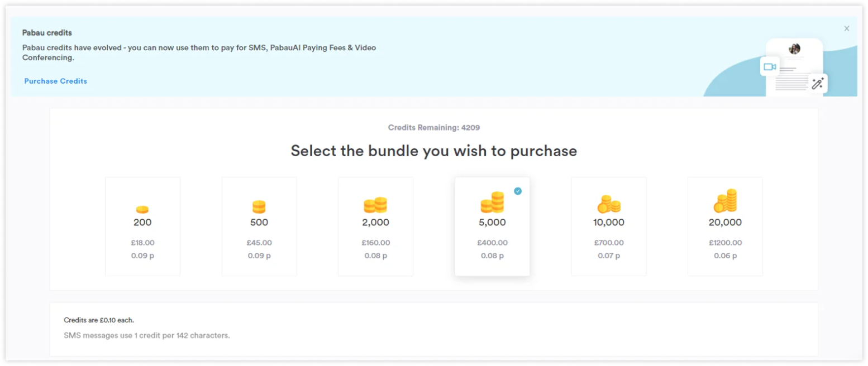Click the 5,000 credits coin stack icon
Viewport: 868px width, 366px height.
[492, 203]
